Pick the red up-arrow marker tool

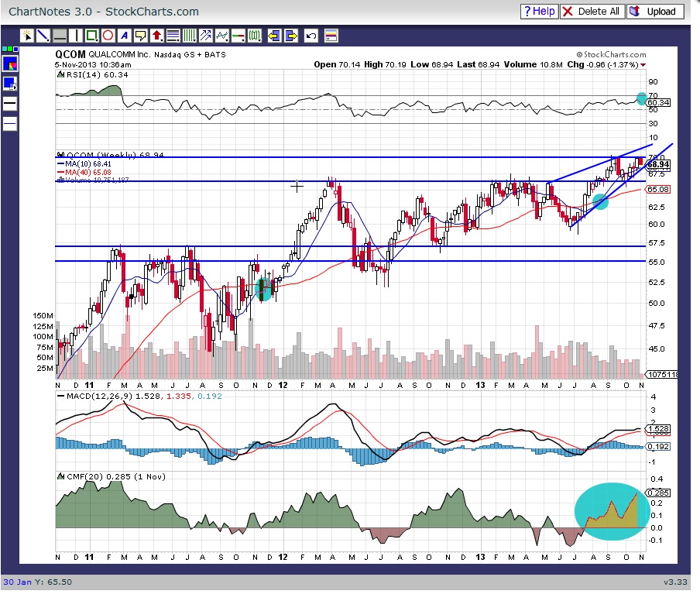pos(156,36)
